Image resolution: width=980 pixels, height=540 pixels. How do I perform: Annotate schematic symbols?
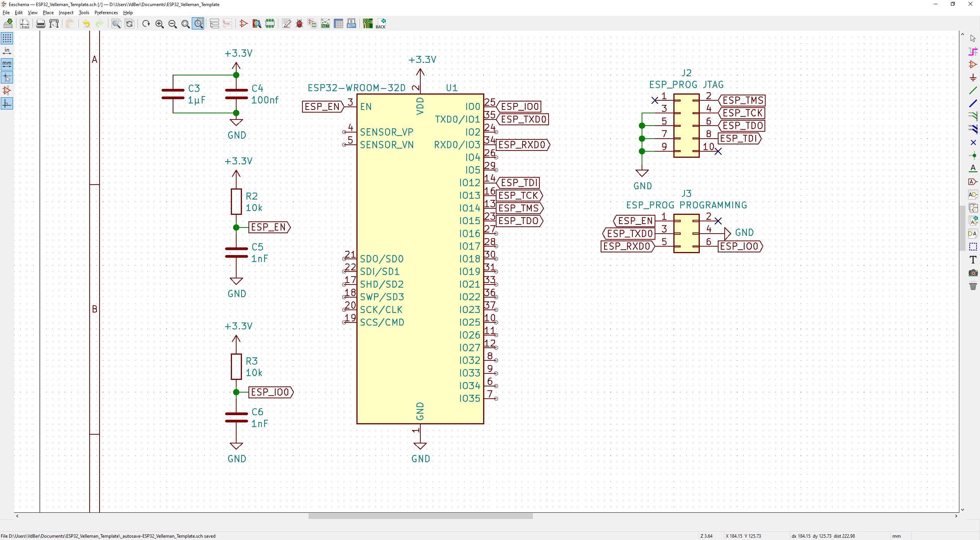(x=286, y=24)
